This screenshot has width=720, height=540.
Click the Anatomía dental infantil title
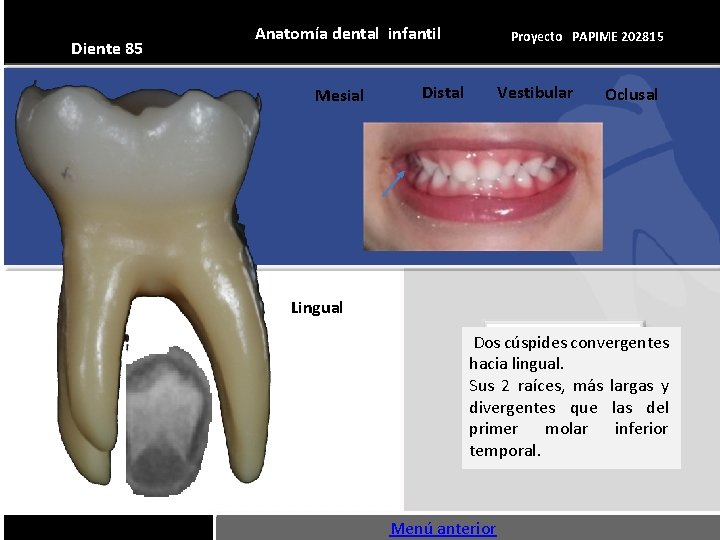click(x=348, y=34)
